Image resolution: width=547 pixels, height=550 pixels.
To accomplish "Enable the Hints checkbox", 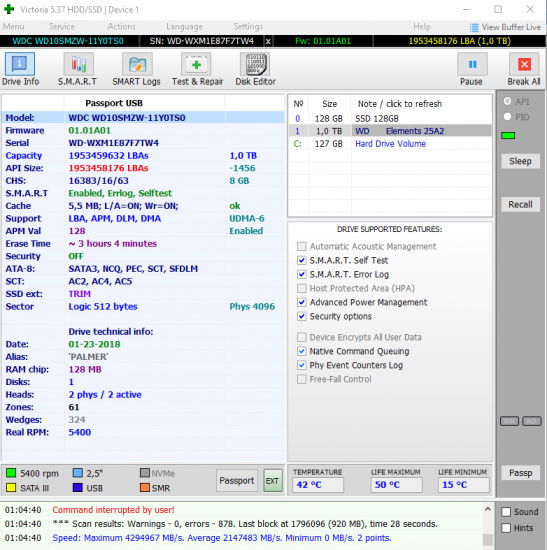I will pos(506,528).
